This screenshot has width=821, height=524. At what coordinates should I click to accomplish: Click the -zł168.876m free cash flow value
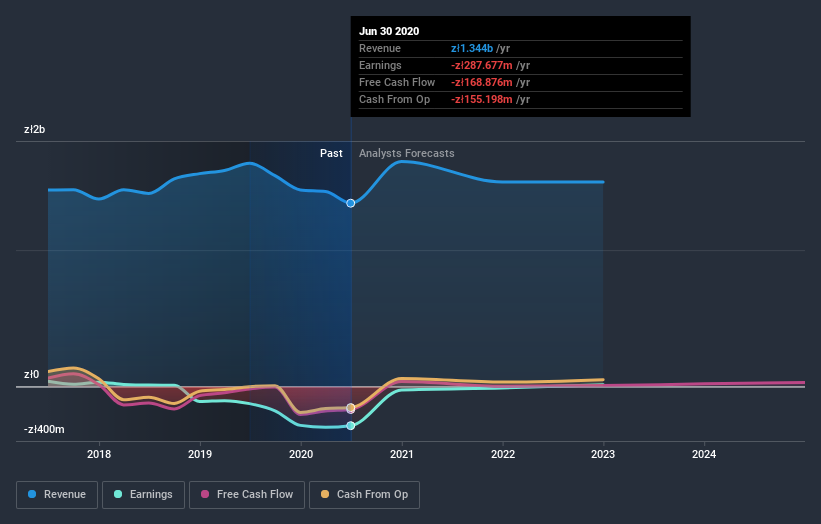[x=482, y=82]
